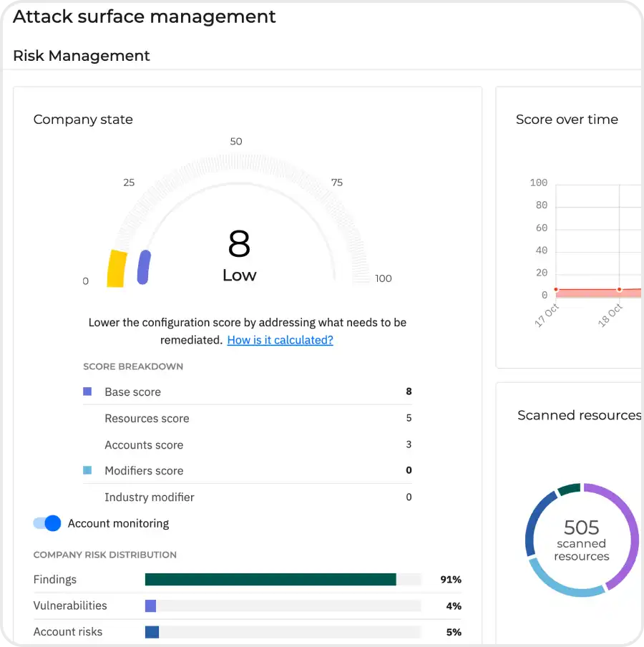Click the dark green donut chart segment
This screenshot has height=647, width=644.
(x=570, y=489)
